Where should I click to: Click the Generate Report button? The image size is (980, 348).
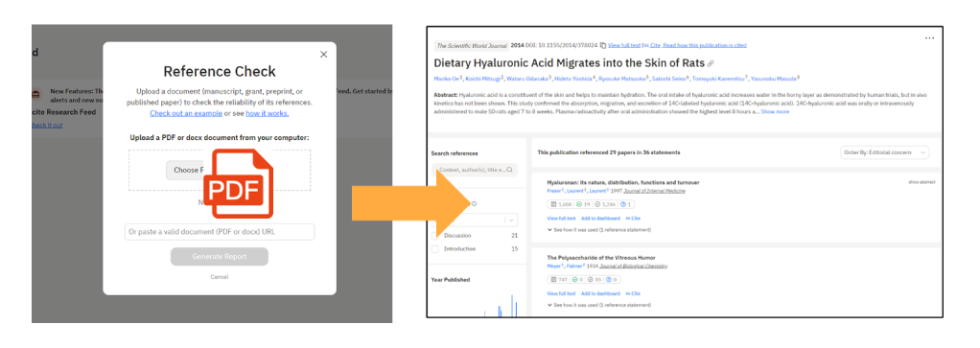point(220,256)
